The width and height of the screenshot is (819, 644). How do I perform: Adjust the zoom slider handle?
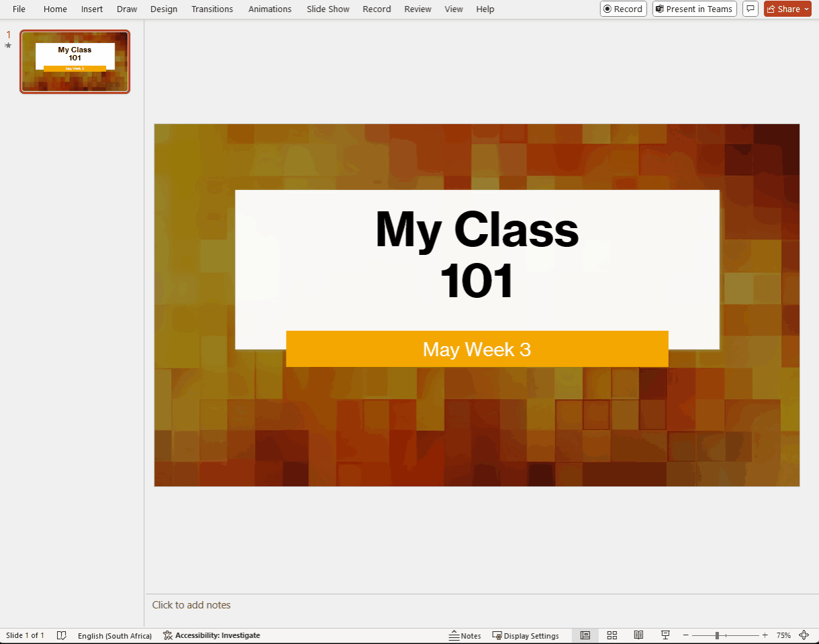(717, 635)
